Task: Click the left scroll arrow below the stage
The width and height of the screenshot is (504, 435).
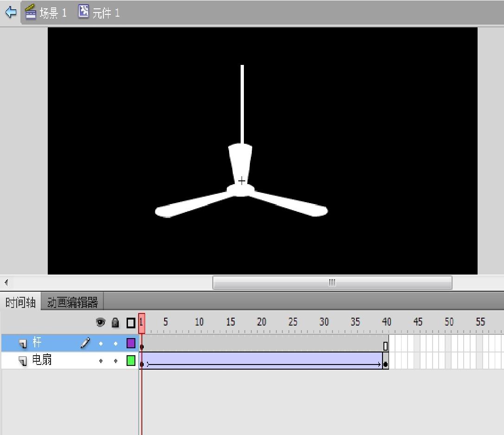Action: [6, 282]
